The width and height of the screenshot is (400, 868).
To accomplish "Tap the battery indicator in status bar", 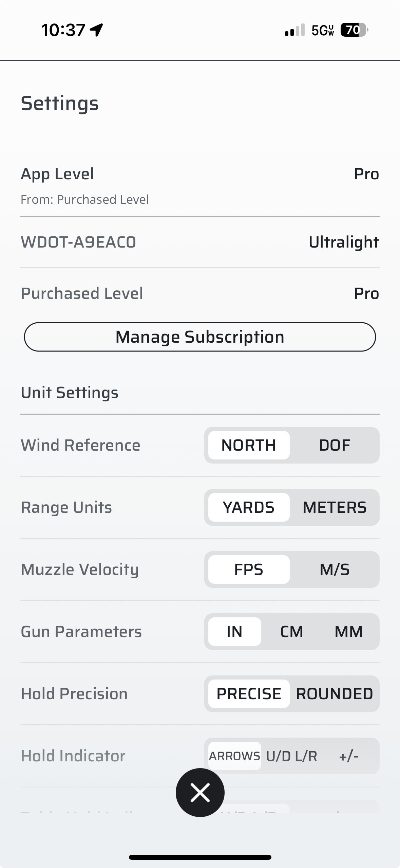I will (x=354, y=30).
